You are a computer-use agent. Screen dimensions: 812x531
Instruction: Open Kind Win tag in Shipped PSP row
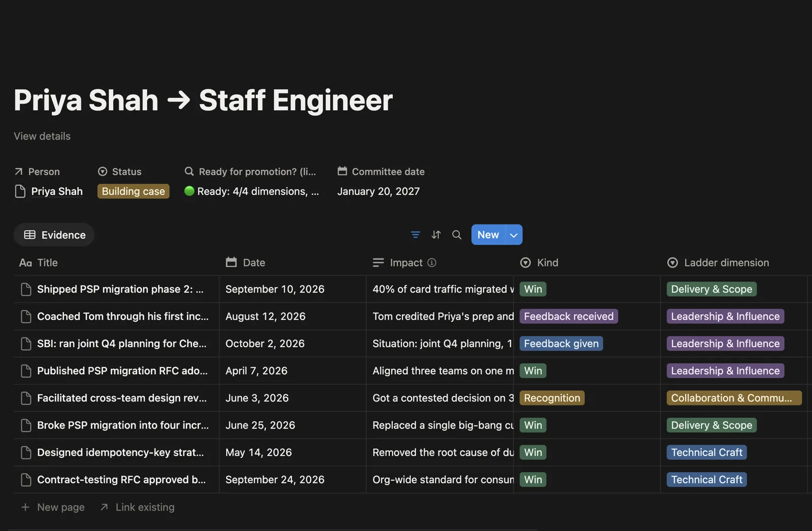[x=533, y=289]
